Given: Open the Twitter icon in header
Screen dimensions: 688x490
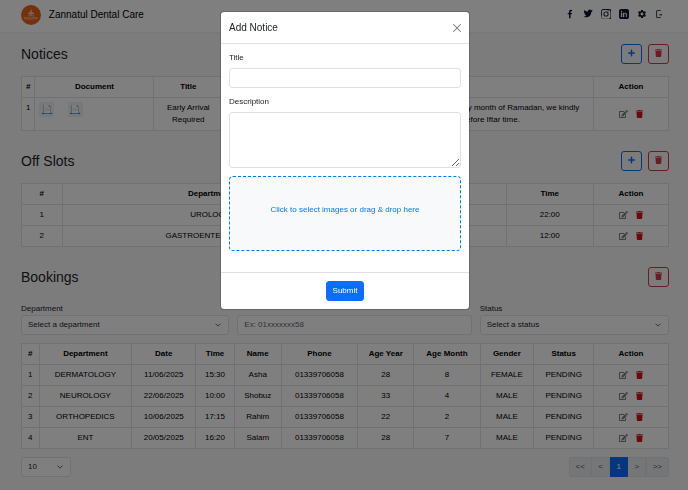Looking at the screenshot, I should click(x=588, y=14).
